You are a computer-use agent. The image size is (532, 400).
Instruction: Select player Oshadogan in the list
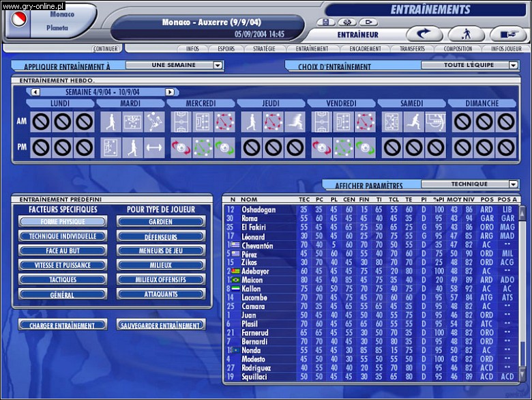coord(372,210)
